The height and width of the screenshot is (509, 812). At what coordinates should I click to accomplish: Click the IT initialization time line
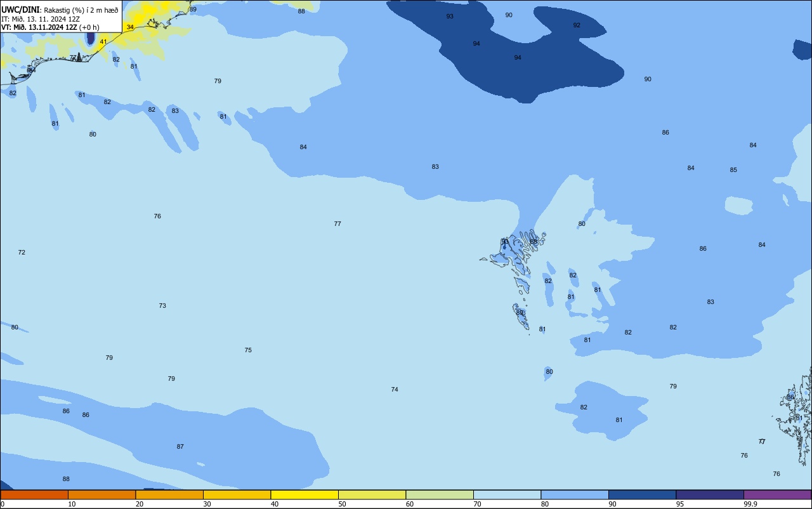tap(41, 18)
